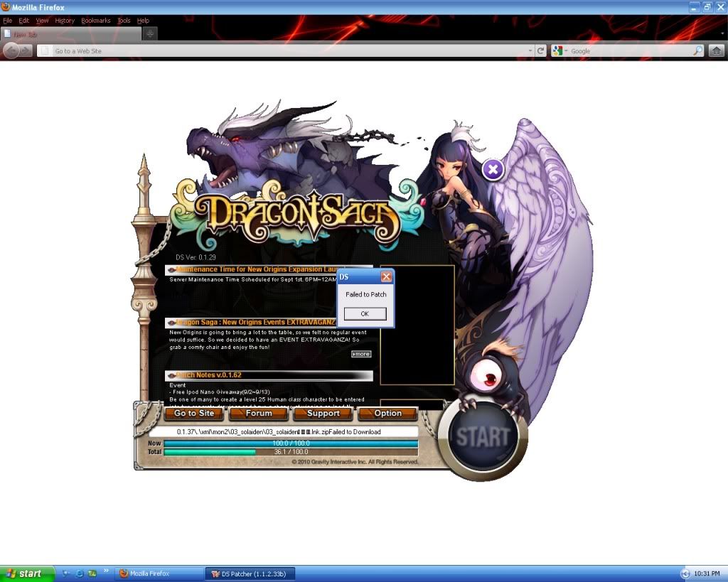This screenshot has height=582, width=728.
Task: Click the Reload page icon
Action: (540, 50)
